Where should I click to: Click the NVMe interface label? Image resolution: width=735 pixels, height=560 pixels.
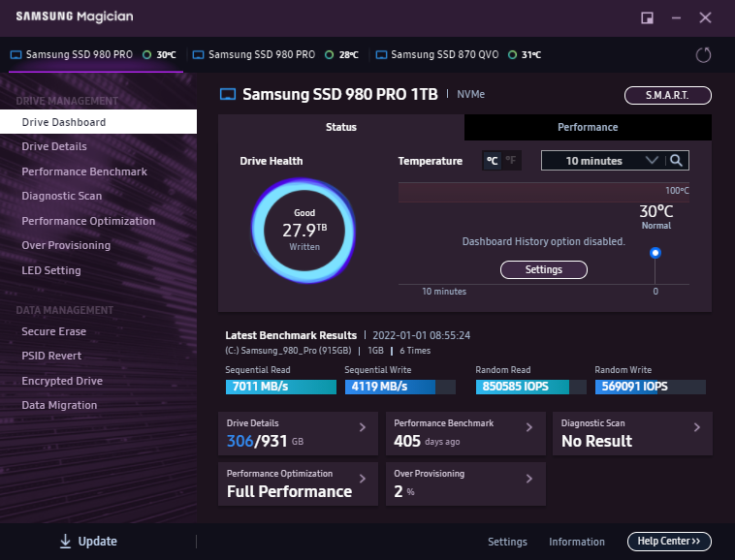470,95
